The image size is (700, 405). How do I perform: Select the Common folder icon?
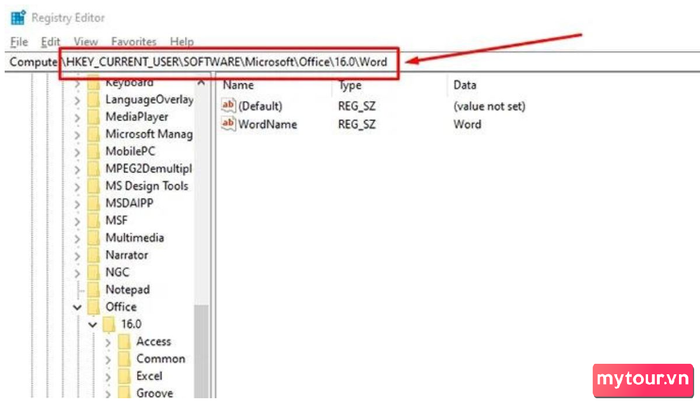pyautogui.click(x=125, y=359)
